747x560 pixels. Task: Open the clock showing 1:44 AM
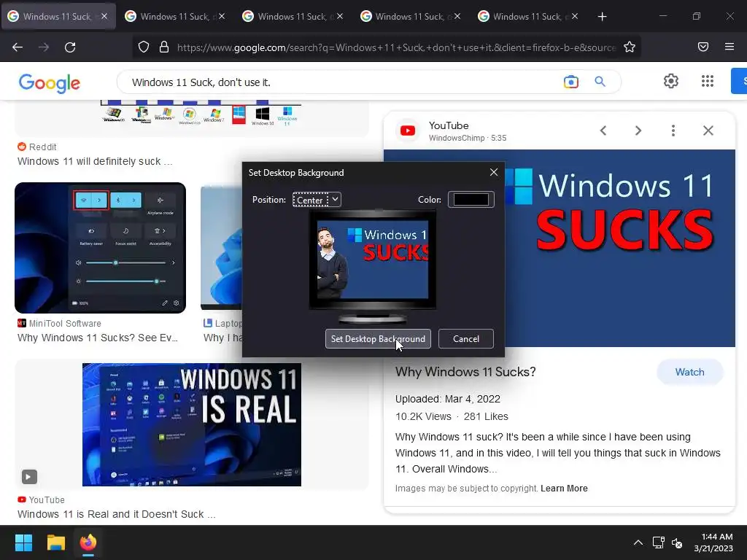point(713,542)
